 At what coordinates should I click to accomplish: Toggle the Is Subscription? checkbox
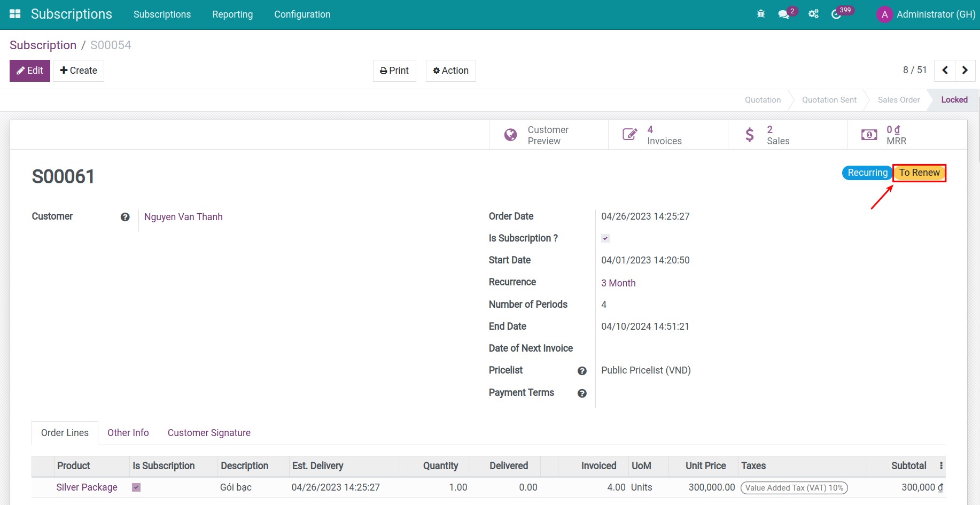coord(605,238)
